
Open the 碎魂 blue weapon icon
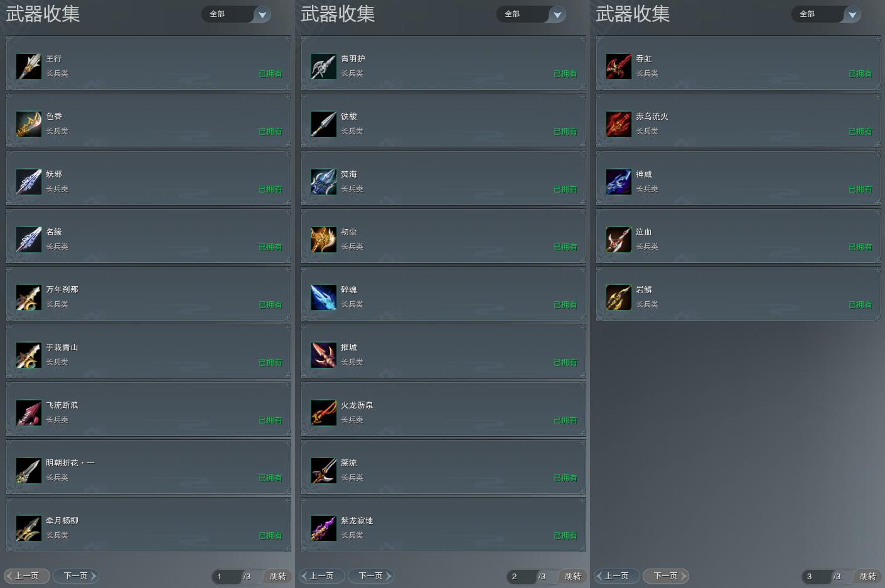point(324,297)
